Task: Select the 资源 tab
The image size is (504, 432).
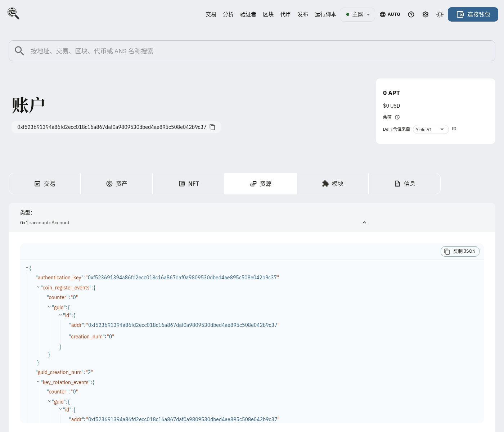Action: click(261, 184)
